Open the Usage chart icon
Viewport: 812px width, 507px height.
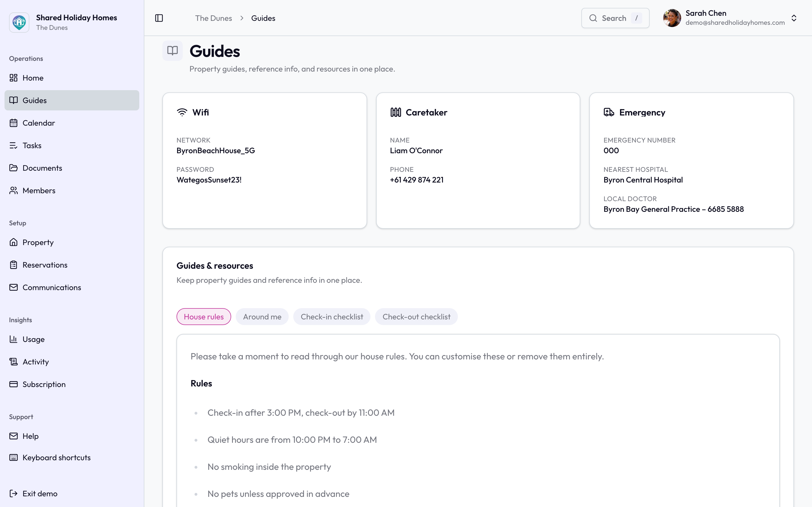[x=14, y=339]
